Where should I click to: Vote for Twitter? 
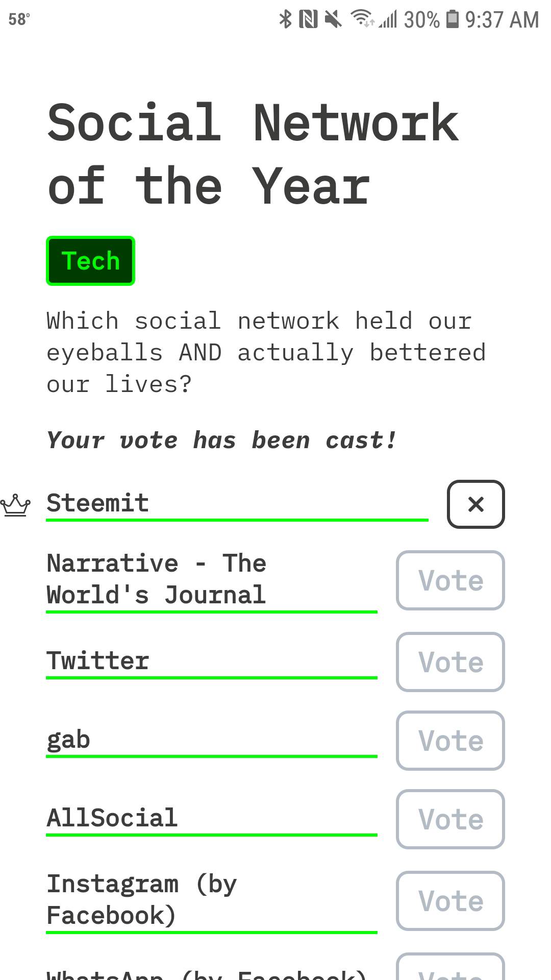point(450,662)
